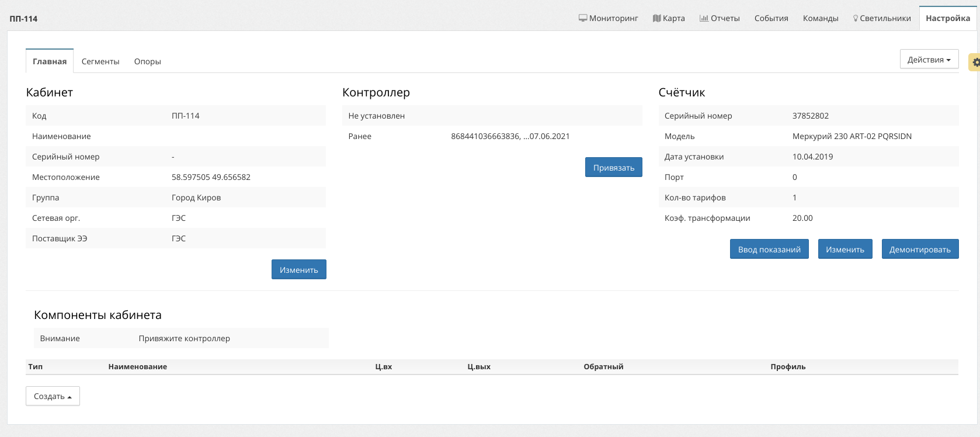Click Изменить under the Кабинет section
The width and height of the screenshot is (980, 437).
pos(298,270)
